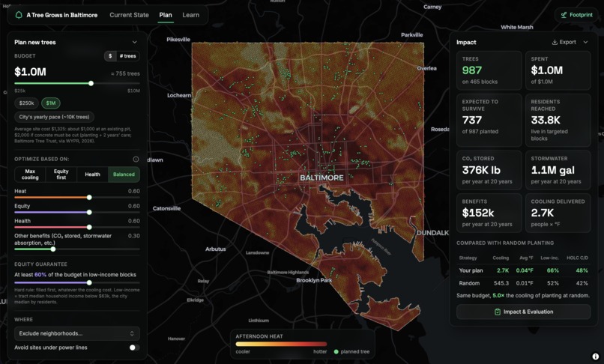Collapse the Plan new trees panel

tap(134, 43)
